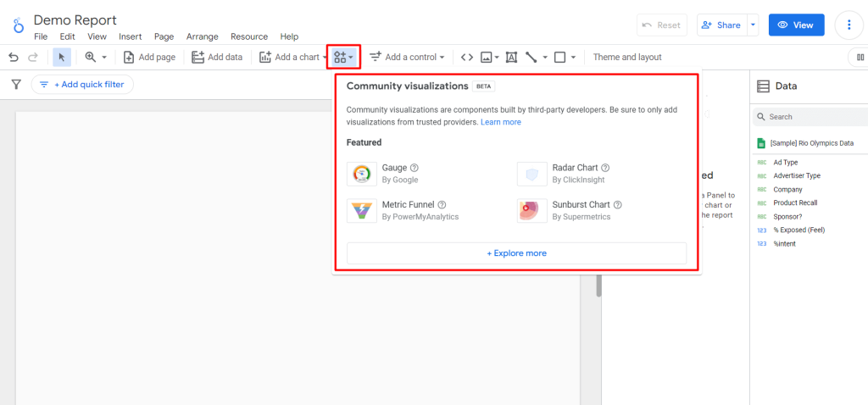Select the text box tool

pyautogui.click(x=511, y=57)
